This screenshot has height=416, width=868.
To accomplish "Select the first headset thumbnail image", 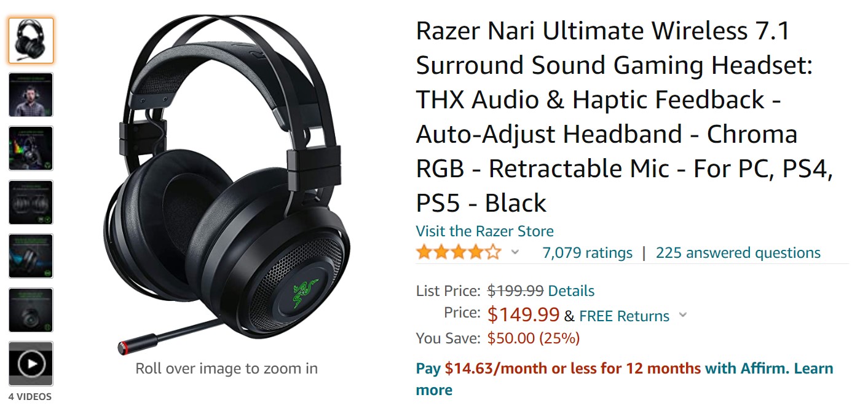I will point(31,41).
